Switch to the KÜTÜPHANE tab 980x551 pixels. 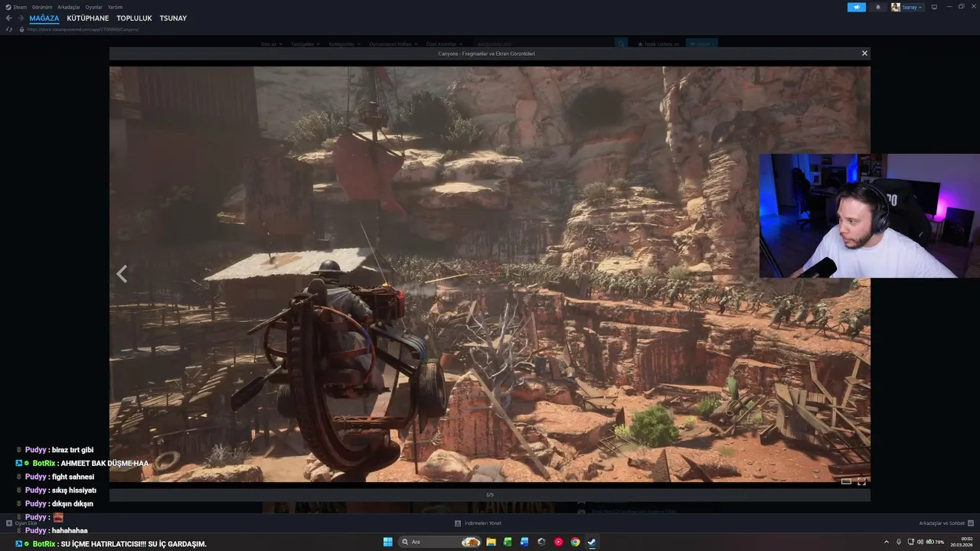tap(88, 18)
